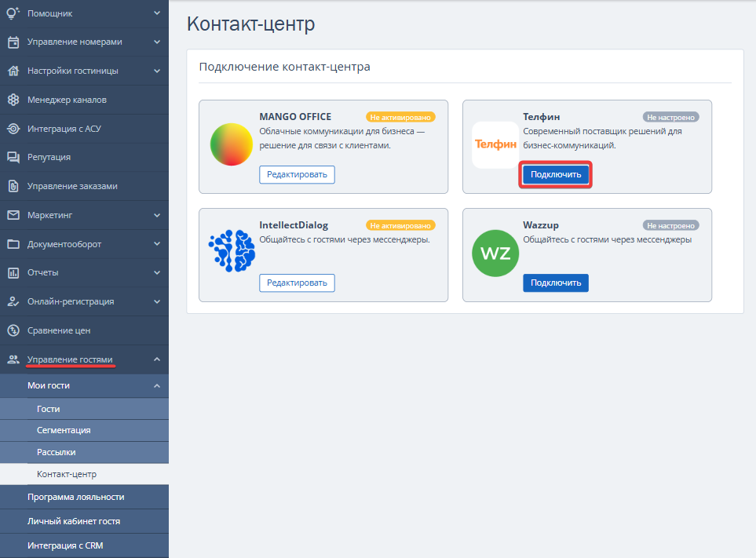Open the Сегментация menu item
Viewport: 756px width, 558px height.
[64, 430]
